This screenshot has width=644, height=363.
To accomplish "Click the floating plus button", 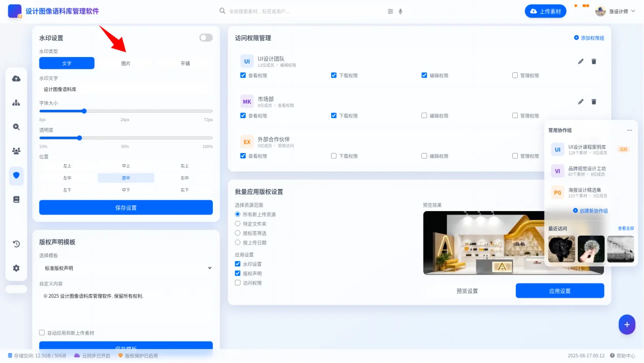I will pos(627,324).
